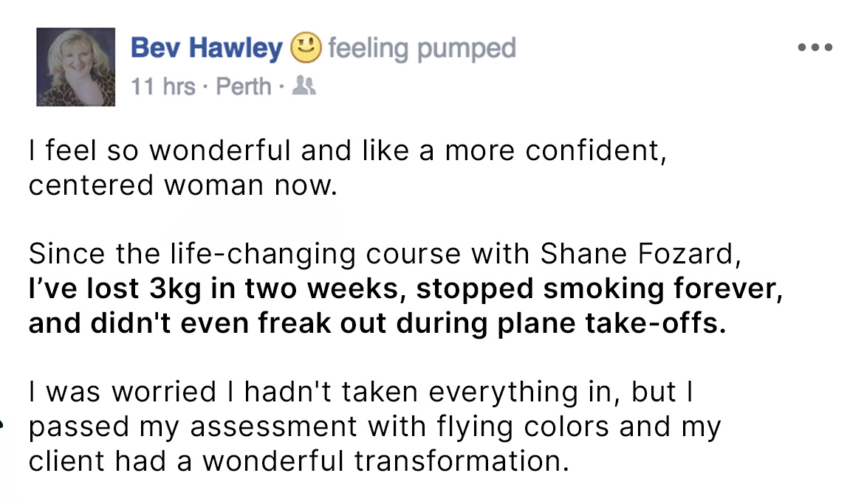Open the "11 hrs" post timestamp
Image resolution: width=864 pixels, height=504 pixels.
(x=163, y=87)
